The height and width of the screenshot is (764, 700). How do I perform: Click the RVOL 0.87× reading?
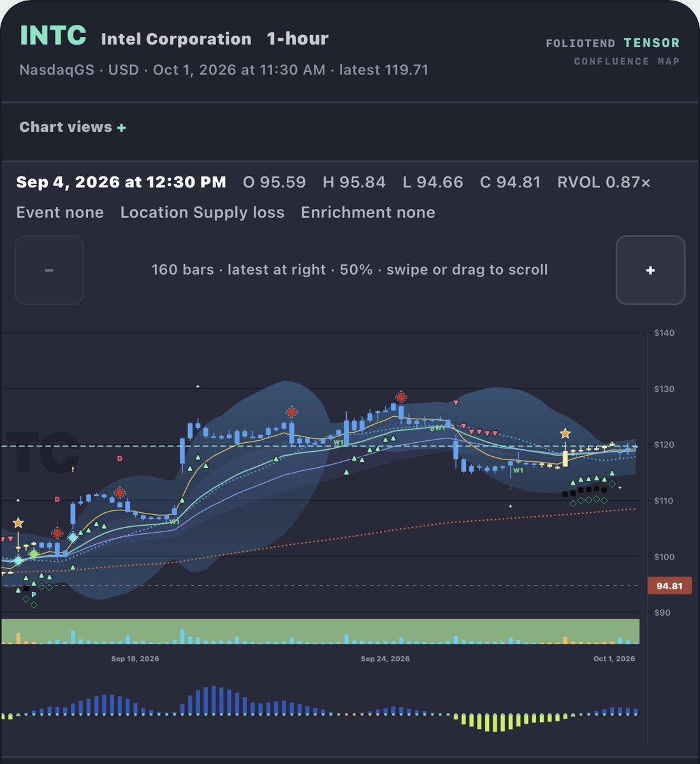point(604,182)
